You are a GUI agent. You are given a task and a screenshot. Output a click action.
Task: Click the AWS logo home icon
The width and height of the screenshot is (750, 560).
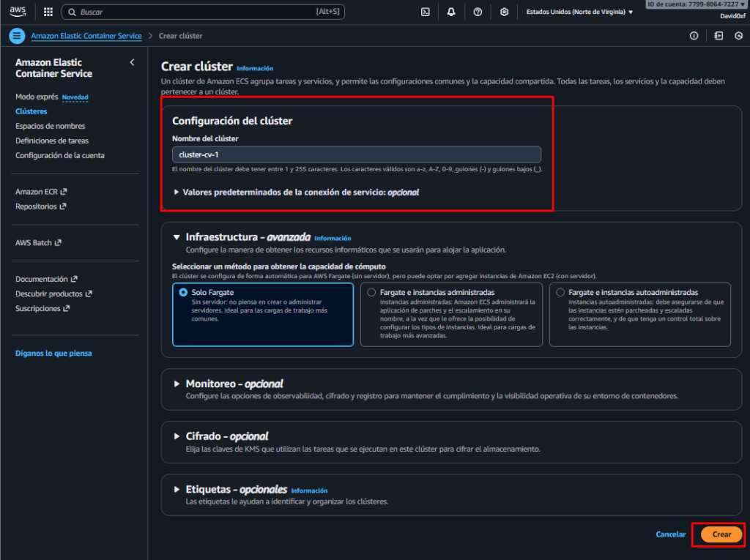click(x=18, y=12)
